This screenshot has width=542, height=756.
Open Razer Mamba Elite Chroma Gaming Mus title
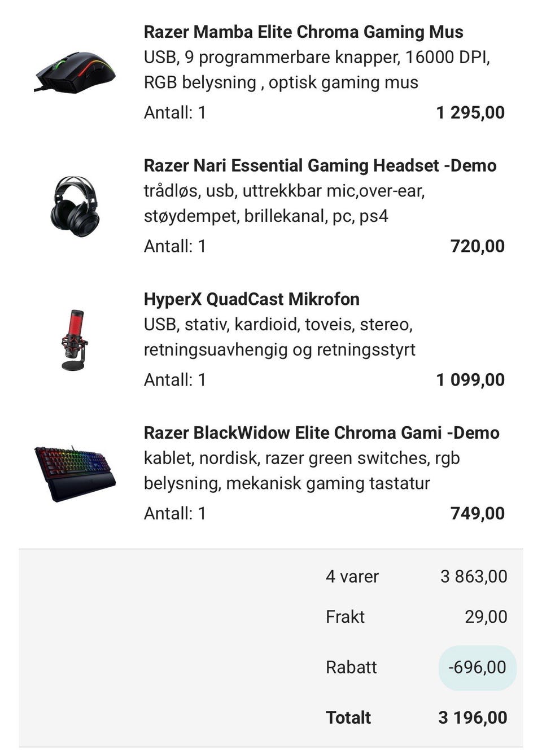point(303,32)
